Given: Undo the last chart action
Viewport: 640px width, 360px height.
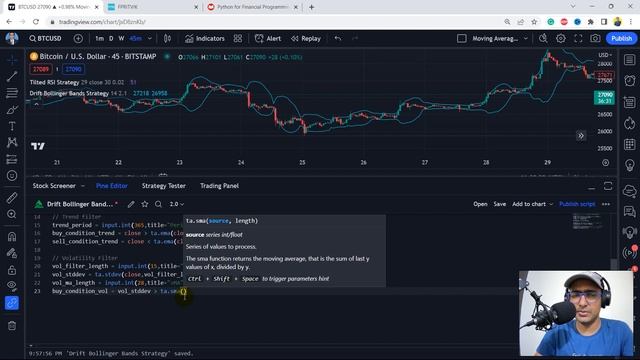Looking at the screenshot, I should pos(338,38).
